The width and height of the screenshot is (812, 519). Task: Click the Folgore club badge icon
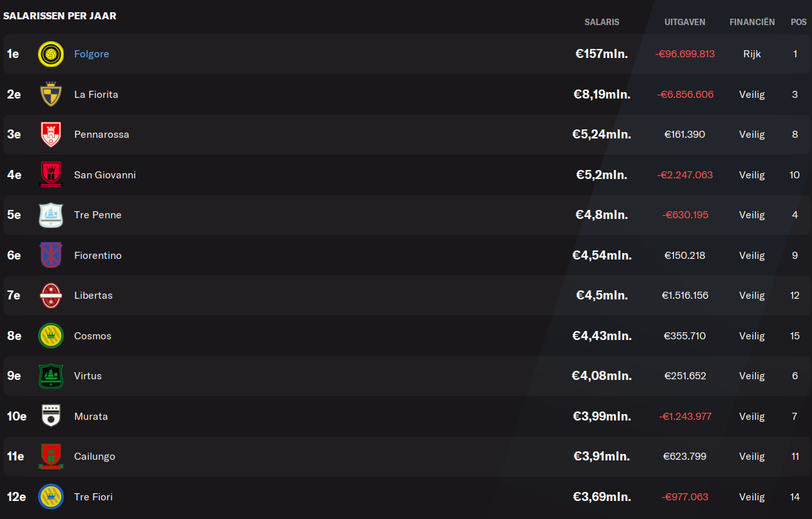click(51, 54)
